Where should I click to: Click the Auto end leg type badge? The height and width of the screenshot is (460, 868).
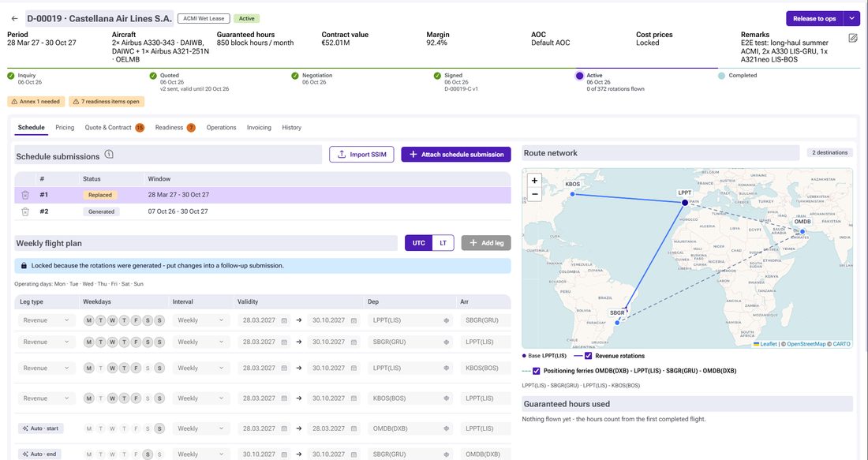39,454
